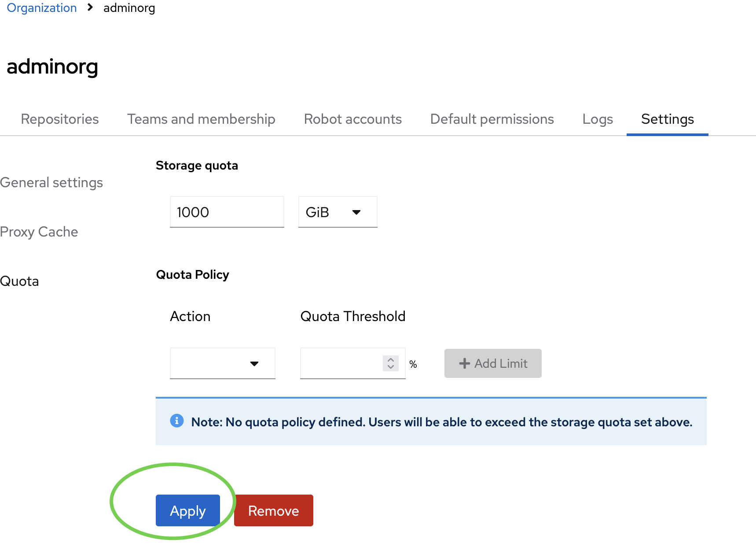View the Logs tab
756x547 pixels.
[x=597, y=119]
